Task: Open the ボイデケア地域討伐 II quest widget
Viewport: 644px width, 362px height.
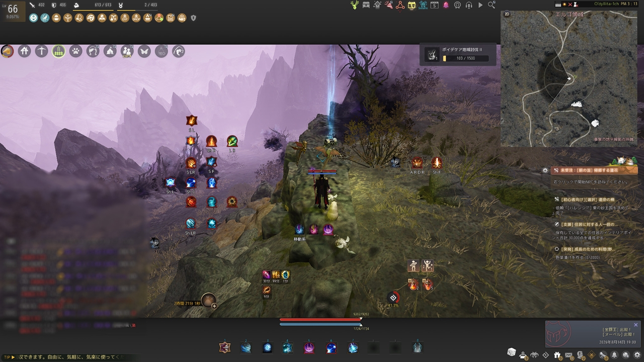Action: 458,55
